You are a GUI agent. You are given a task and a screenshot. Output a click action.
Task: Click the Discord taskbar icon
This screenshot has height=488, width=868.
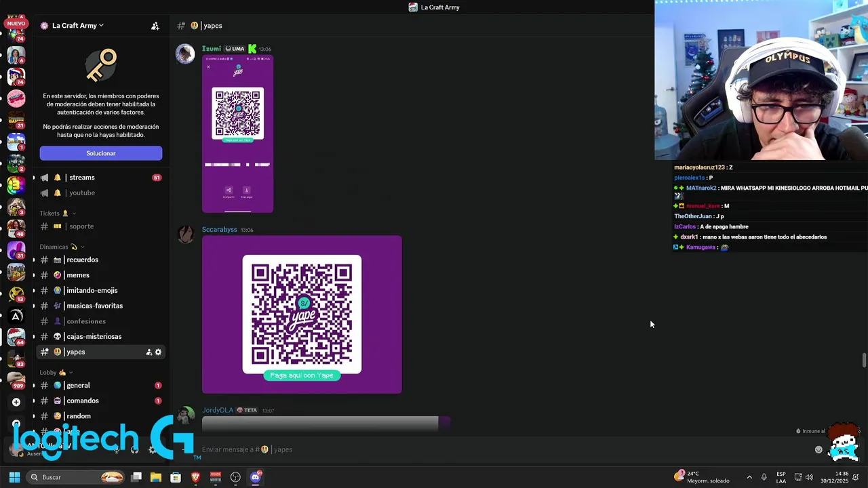[256, 477]
